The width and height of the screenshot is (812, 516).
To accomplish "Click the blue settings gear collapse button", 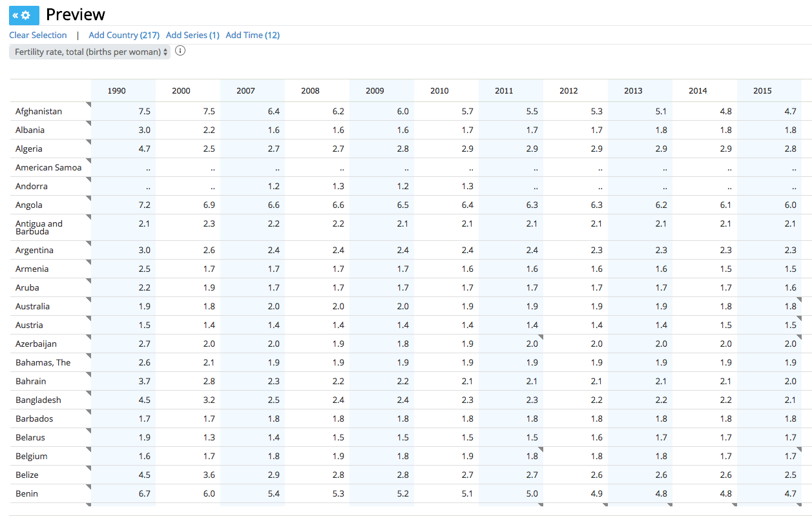I will coord(24,15).
